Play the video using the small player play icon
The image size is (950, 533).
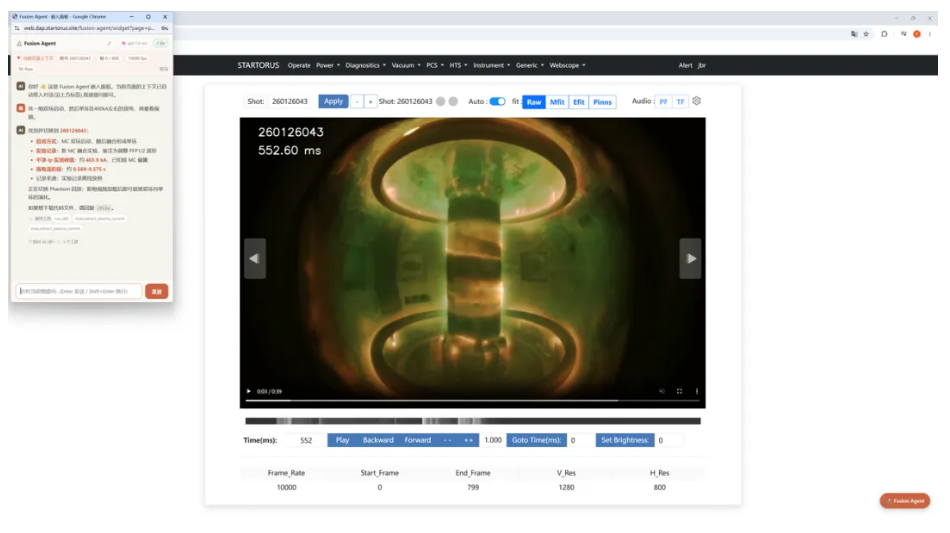pos(248,391)
